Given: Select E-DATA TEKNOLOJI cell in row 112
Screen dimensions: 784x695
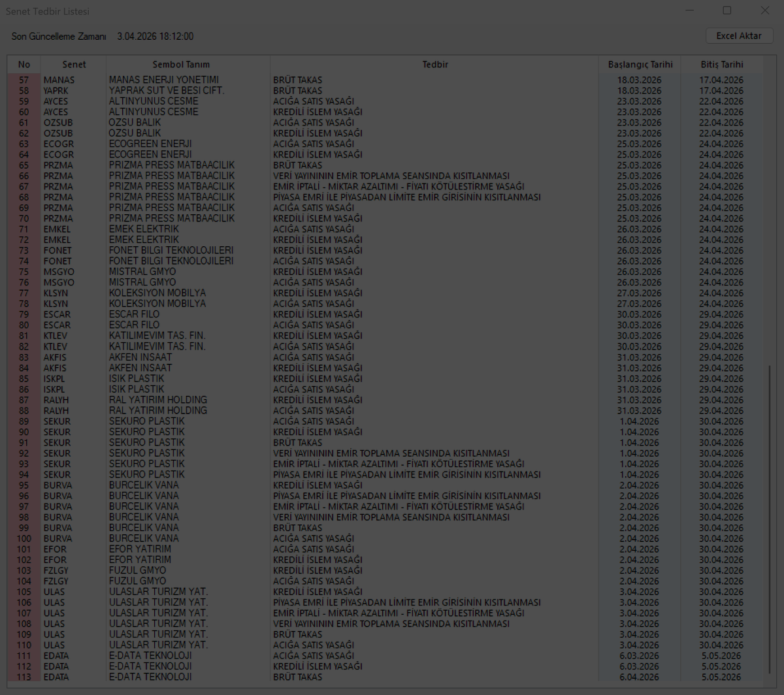Looking at the screenshot, I should (x=150, y=667).
